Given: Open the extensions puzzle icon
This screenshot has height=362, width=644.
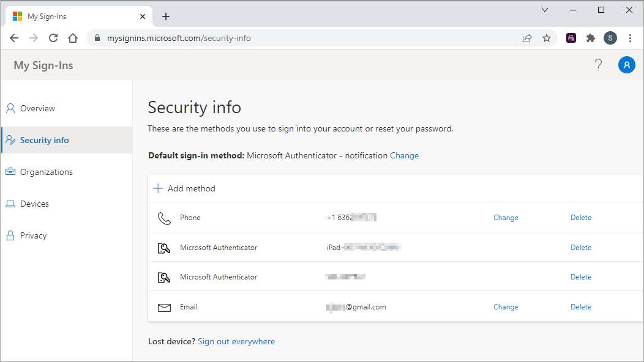Looking at the screenshot, I should click(x=591, y=38).
